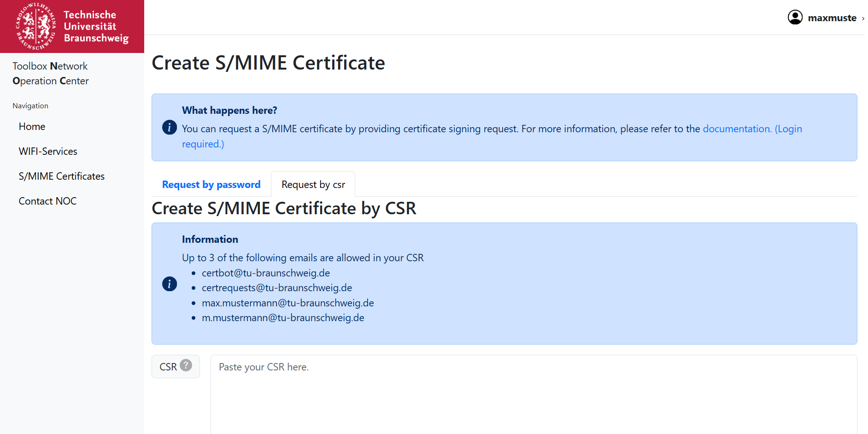Switch to Request by password tab
The height and width of the screenshot is (434, 868).
[211, 184]
